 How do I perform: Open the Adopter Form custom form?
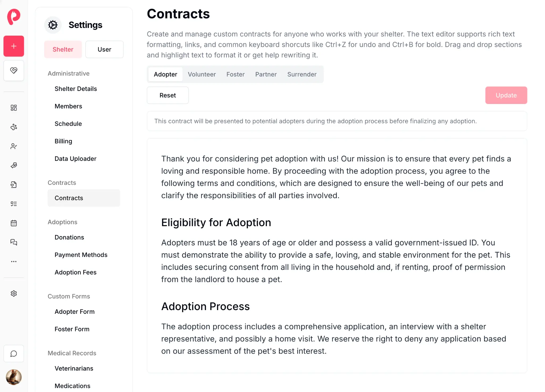click(74, 311)
